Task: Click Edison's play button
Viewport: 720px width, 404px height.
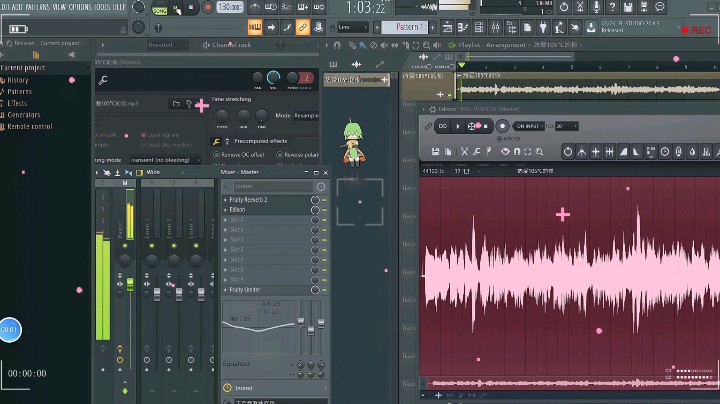Action: (458, 126)
